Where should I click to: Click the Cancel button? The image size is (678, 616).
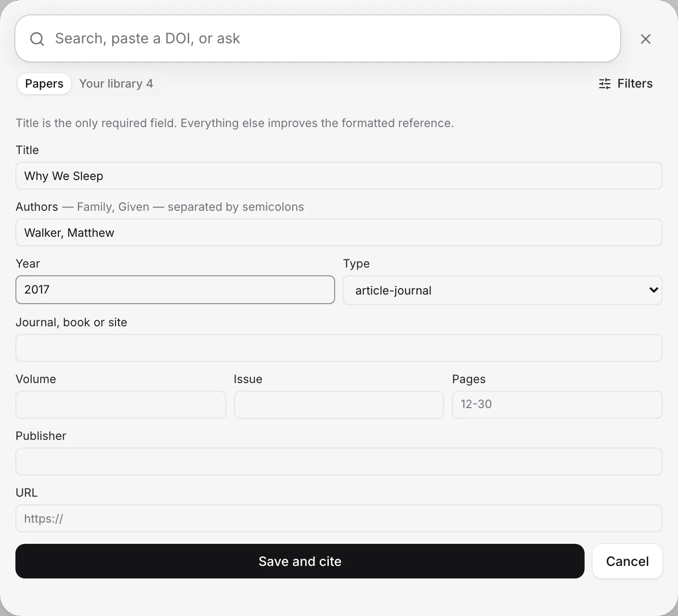tap(627, 561)
